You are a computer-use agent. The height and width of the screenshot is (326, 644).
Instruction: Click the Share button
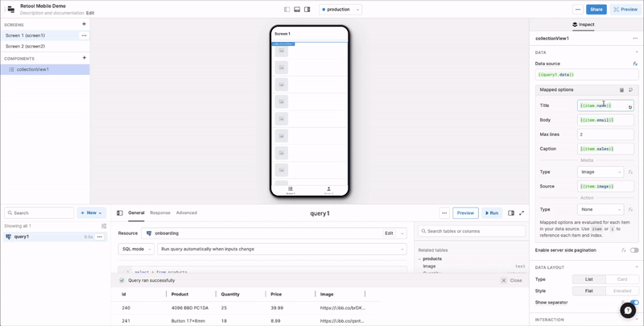coord(596,10)
